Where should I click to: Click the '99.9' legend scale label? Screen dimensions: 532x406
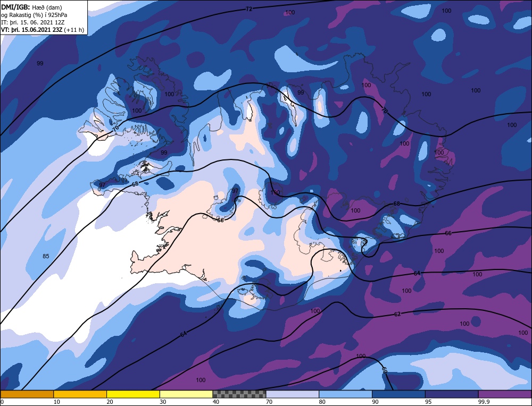484,402
